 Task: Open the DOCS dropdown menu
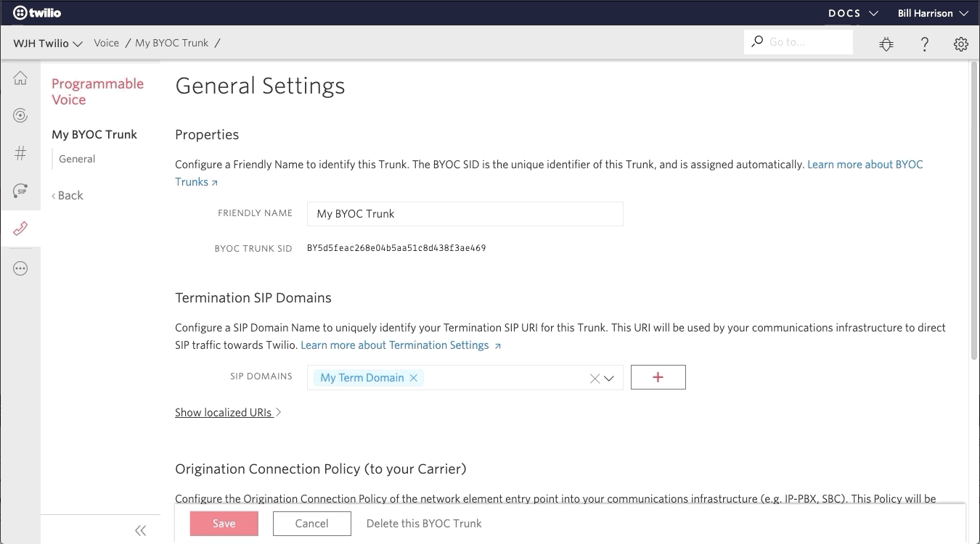tap(853, 13)
